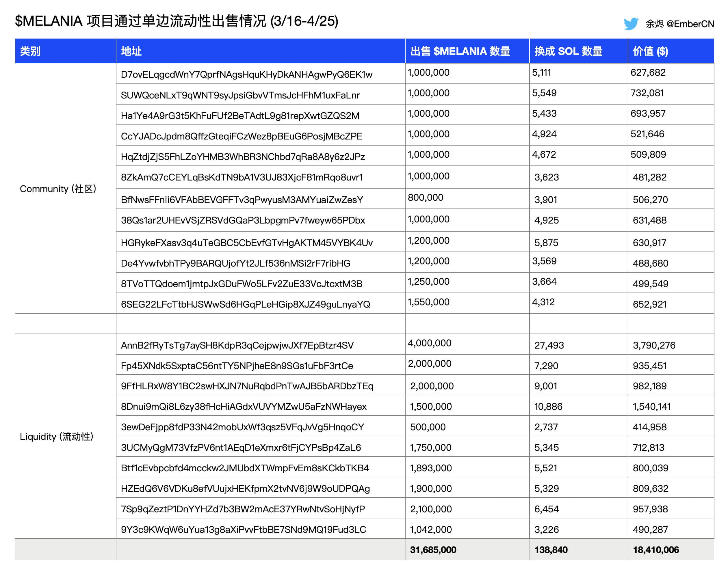Click the 类别 column header

30,51
